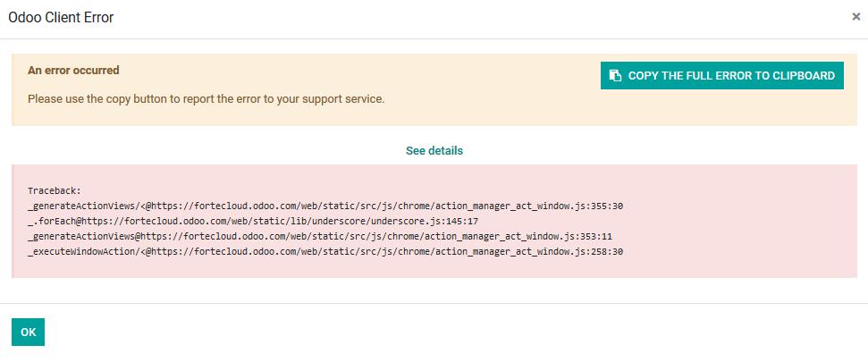Select the _.forEach underscore.js traceback line

point(253,221)
